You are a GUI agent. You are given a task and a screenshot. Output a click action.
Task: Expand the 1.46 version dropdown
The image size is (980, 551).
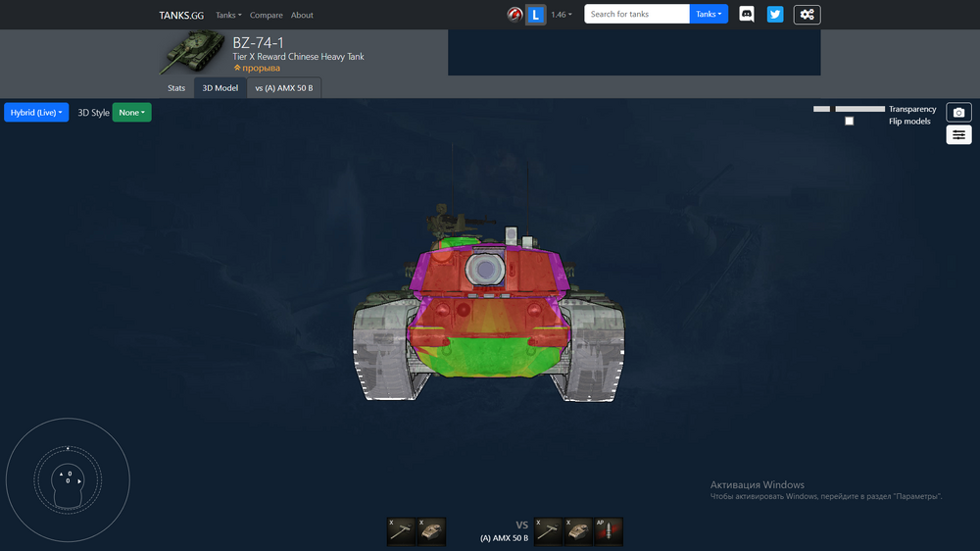(561, 15)
